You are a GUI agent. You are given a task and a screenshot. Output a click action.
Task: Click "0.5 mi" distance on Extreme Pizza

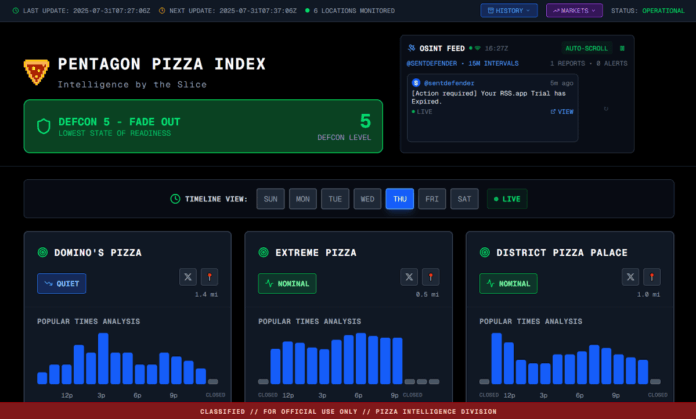coord(427,294)
